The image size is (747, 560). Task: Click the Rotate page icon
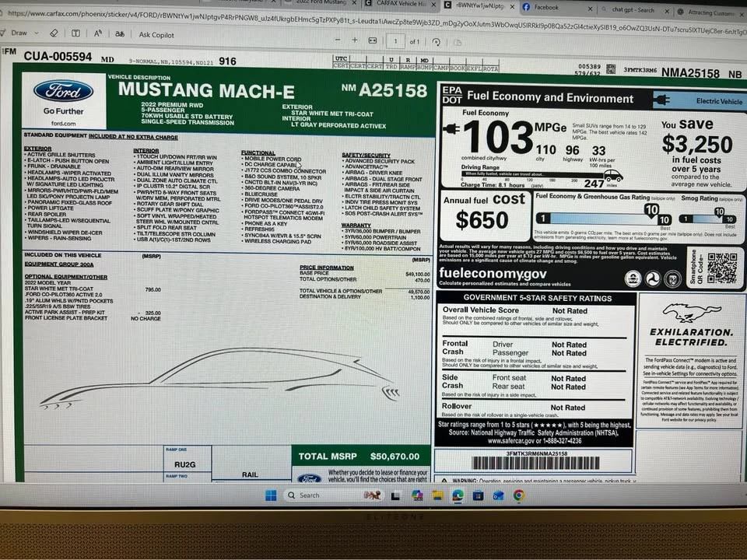point(436,42)
